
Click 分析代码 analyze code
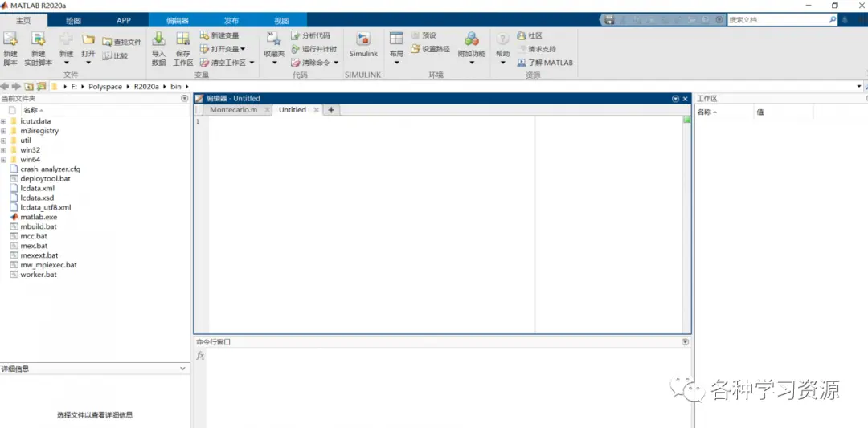tap(310, 35)
